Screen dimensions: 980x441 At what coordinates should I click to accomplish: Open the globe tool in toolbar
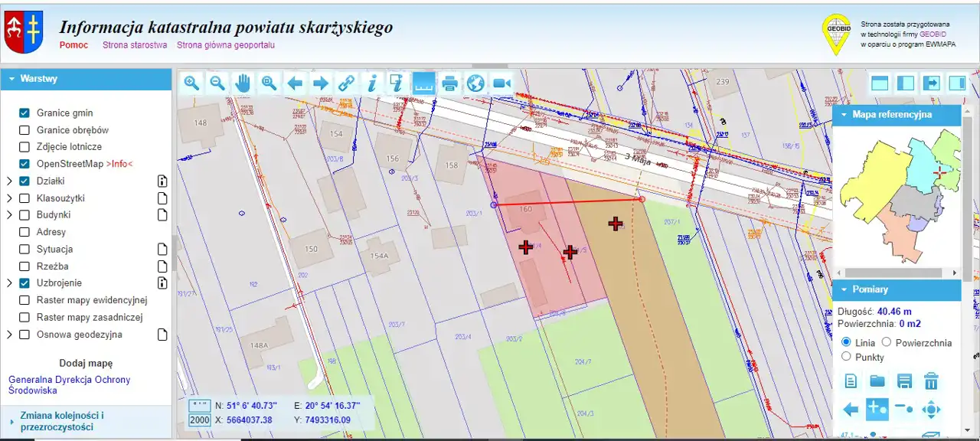click(x=475, y=83)
